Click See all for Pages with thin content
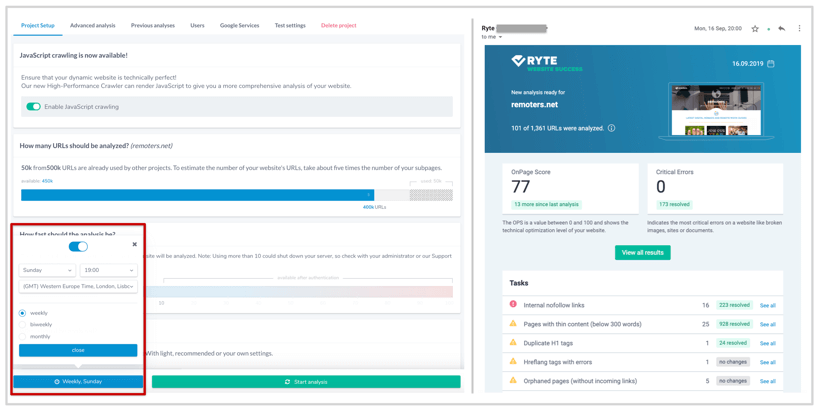 click(x=768, y=324)
